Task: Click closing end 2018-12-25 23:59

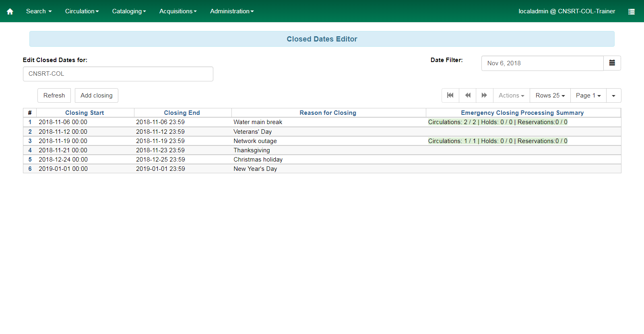Action: click(161, 160)
